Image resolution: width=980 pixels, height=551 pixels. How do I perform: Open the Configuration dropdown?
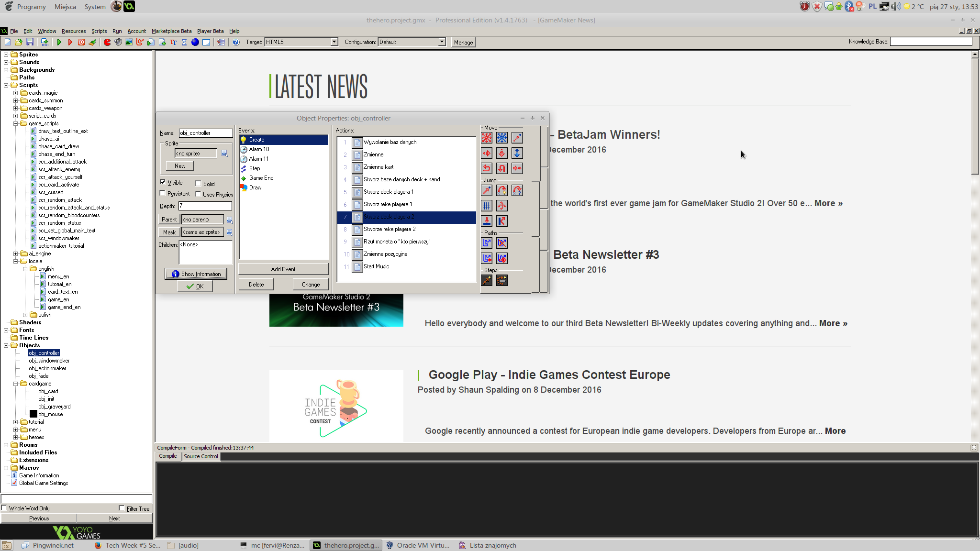[441, 42]
